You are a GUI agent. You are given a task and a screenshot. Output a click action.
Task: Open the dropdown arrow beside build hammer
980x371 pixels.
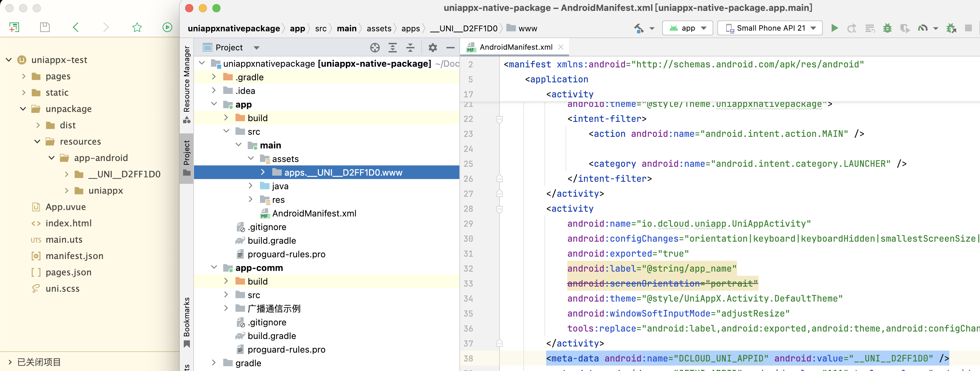click(652, 29)
